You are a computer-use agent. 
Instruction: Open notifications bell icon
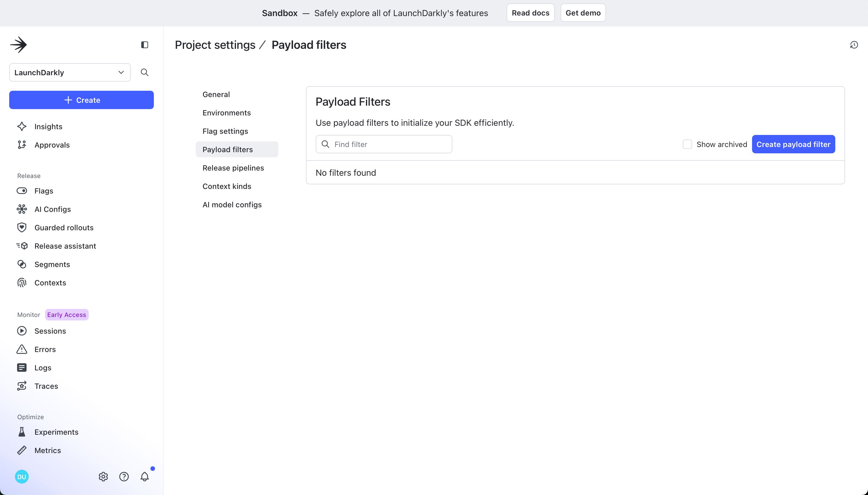click(x=145, y=477)
